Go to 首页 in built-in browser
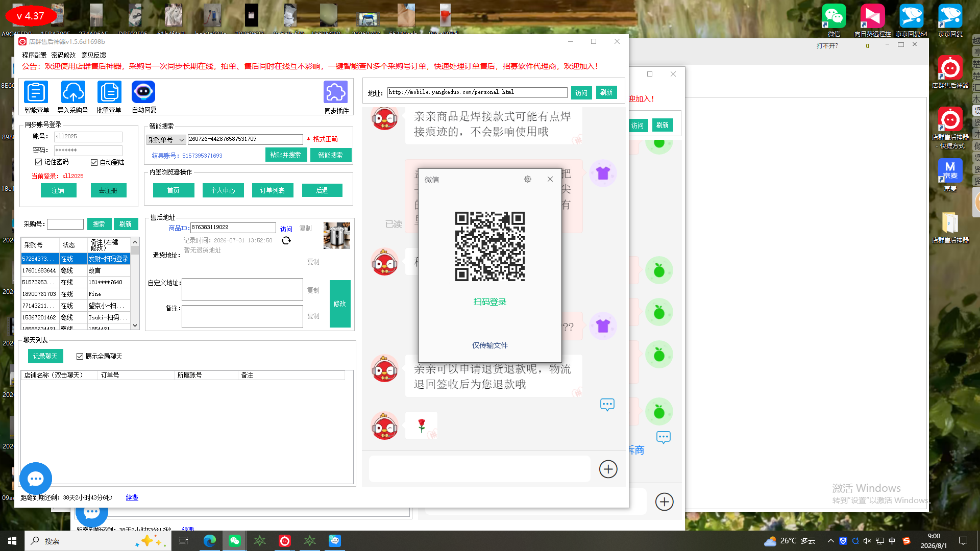This screenshot has height=551, width=980. tap(174, 190)
